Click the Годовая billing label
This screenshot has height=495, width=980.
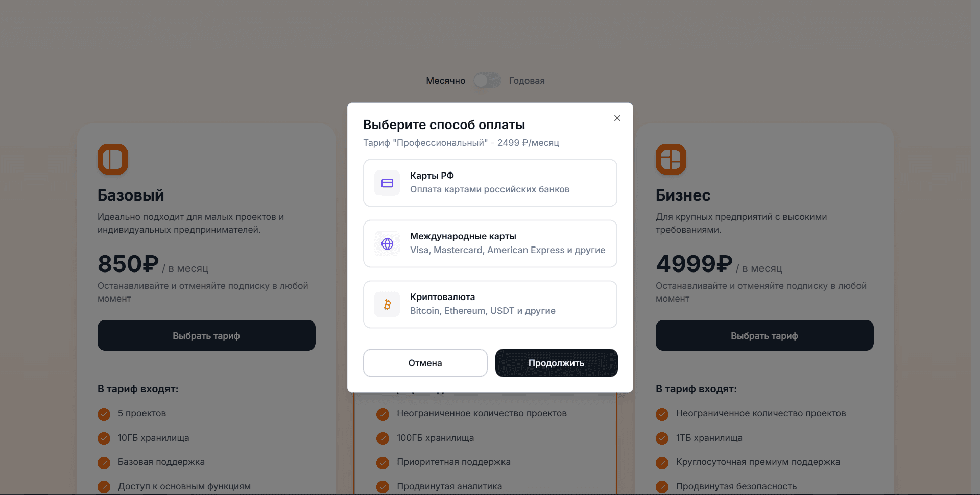(x=527, y=81)
